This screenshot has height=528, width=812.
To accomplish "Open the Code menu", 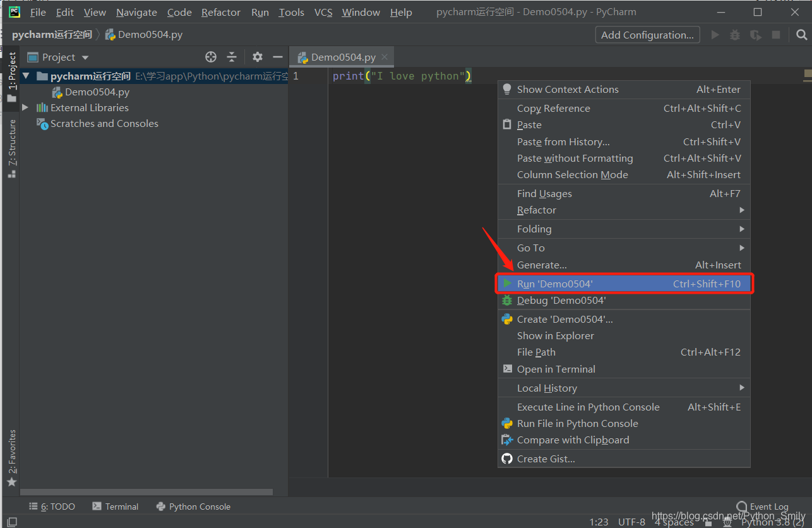I will pos(179,12).
